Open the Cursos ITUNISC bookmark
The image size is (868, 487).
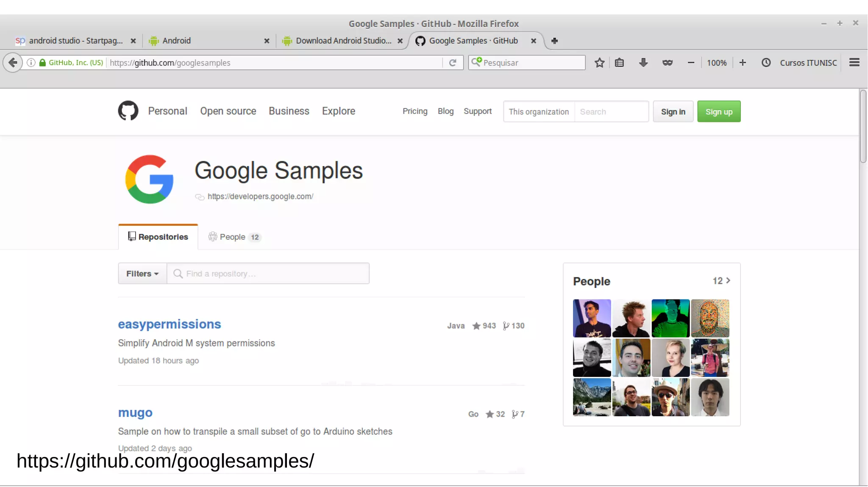point(808,63)
